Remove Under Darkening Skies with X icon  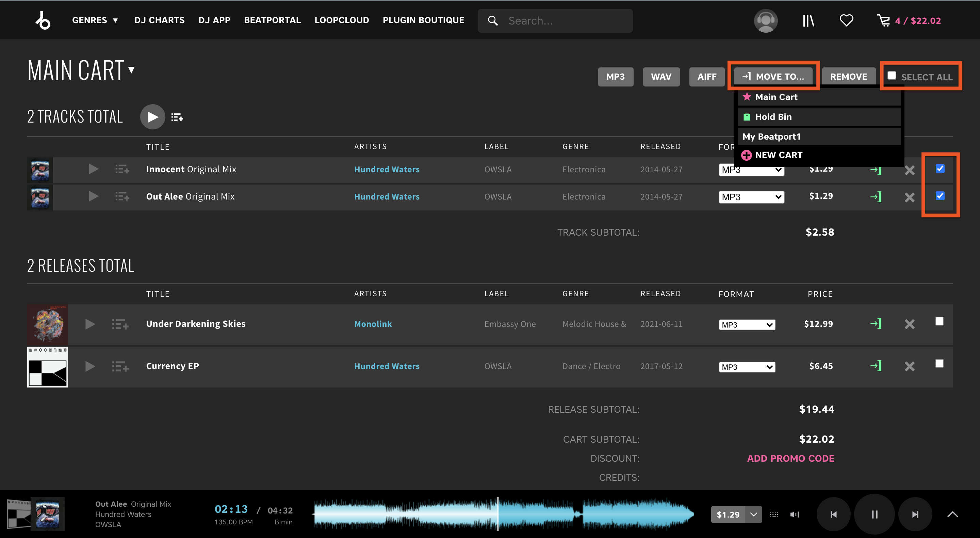point(909,324)
